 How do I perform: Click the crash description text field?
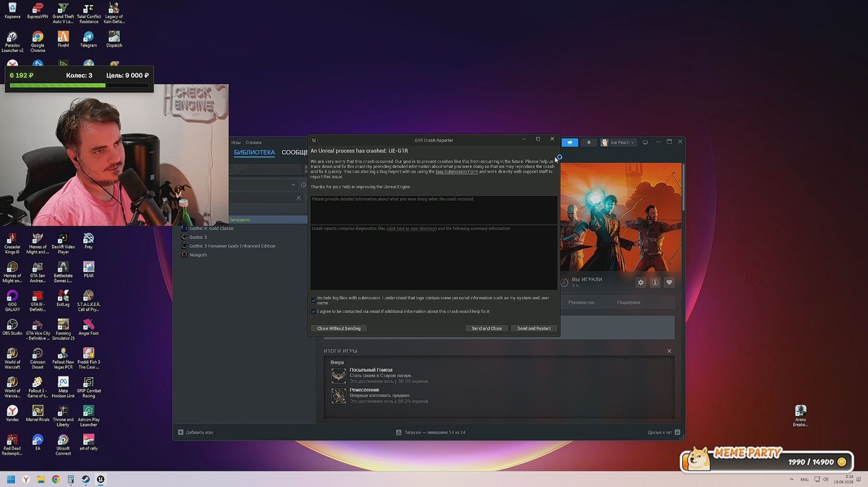click(434, 210)
